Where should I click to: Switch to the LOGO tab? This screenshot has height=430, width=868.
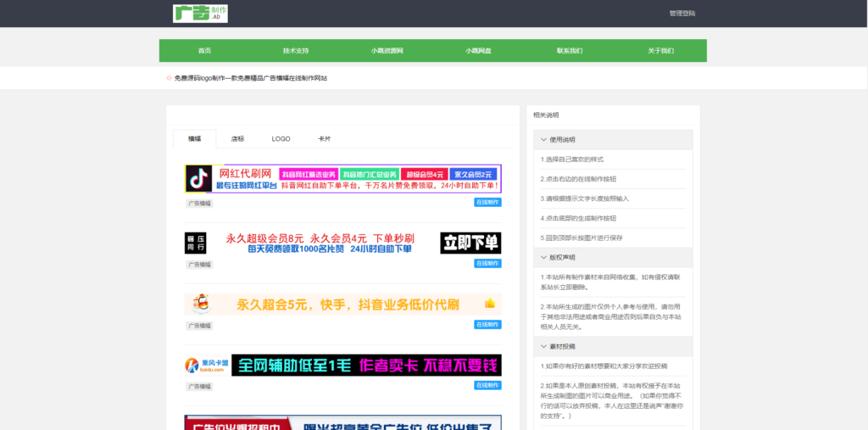click(281, 139)
